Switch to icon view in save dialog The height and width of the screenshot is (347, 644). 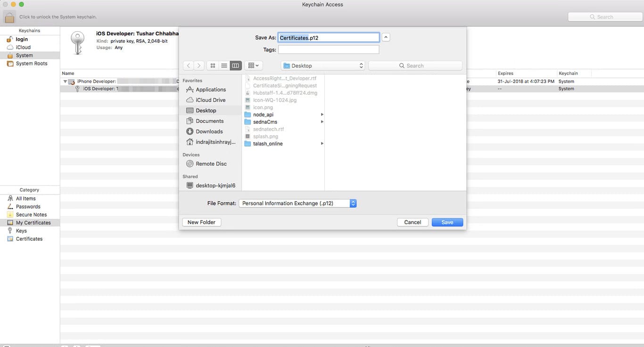pyautogui.click(x=213, y=65)
